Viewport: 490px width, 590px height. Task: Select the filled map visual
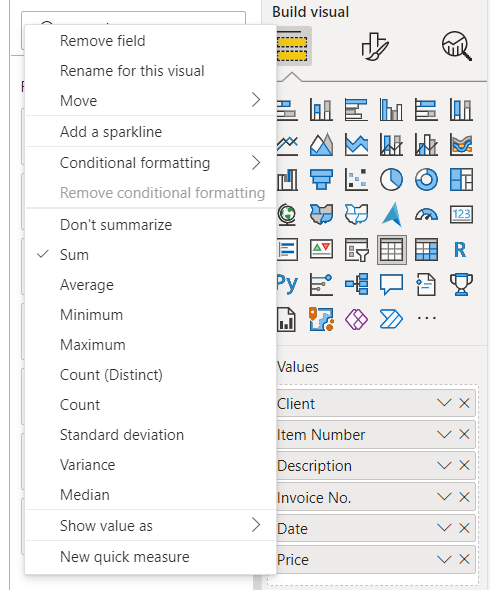click(x=321, y=214)
